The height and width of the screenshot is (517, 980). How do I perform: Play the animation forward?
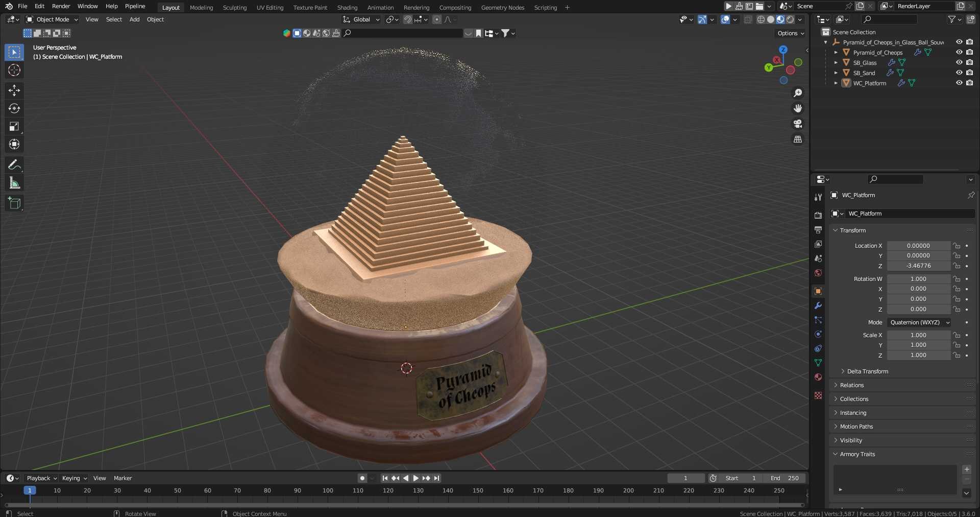tap(415, 478)
